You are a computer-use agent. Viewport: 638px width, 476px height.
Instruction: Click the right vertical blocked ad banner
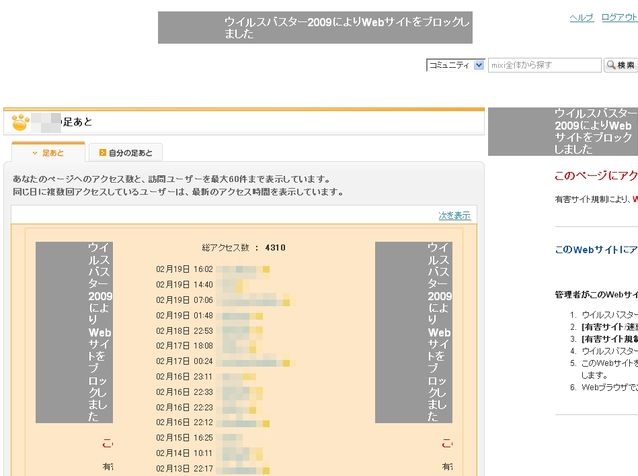tap(413, 332)
